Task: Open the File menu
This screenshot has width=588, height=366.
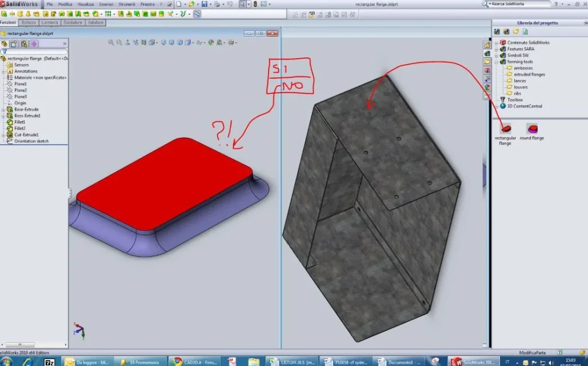Action: (x=50, y=4)
